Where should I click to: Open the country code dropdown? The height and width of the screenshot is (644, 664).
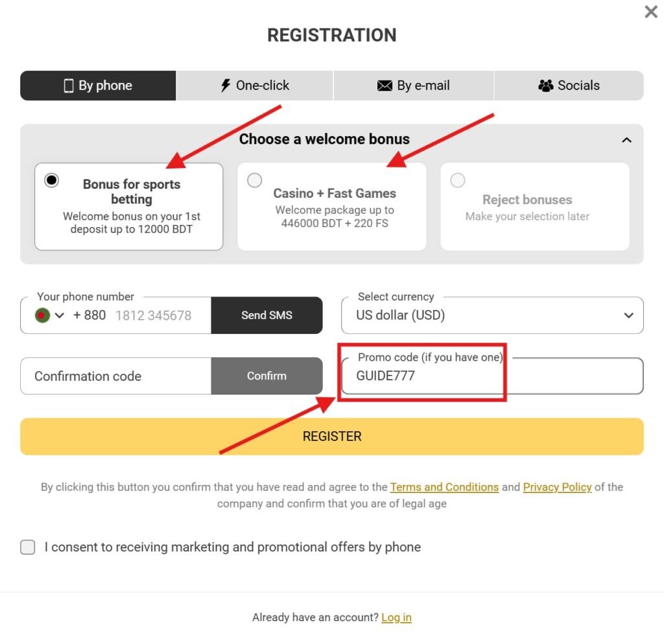click(x=61, y=316)
